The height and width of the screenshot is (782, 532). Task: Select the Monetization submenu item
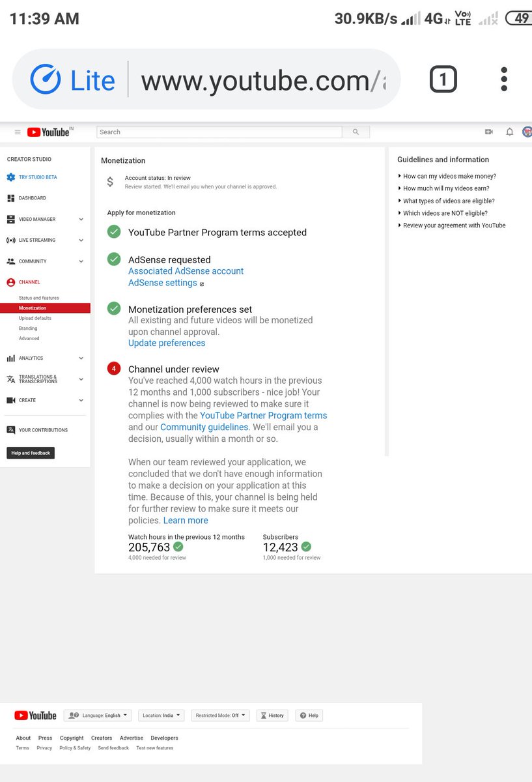45,308
